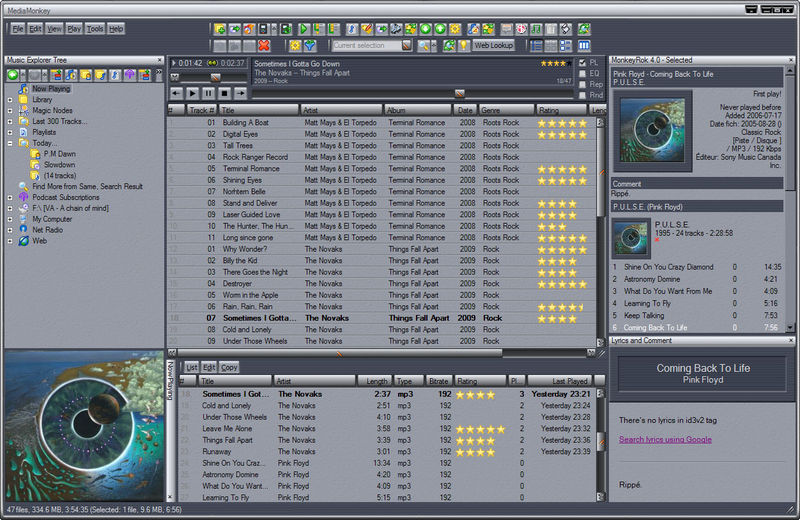Click the purple podcast icon in Explorer toolbar
800x520 pixels.
coord(130,75)
